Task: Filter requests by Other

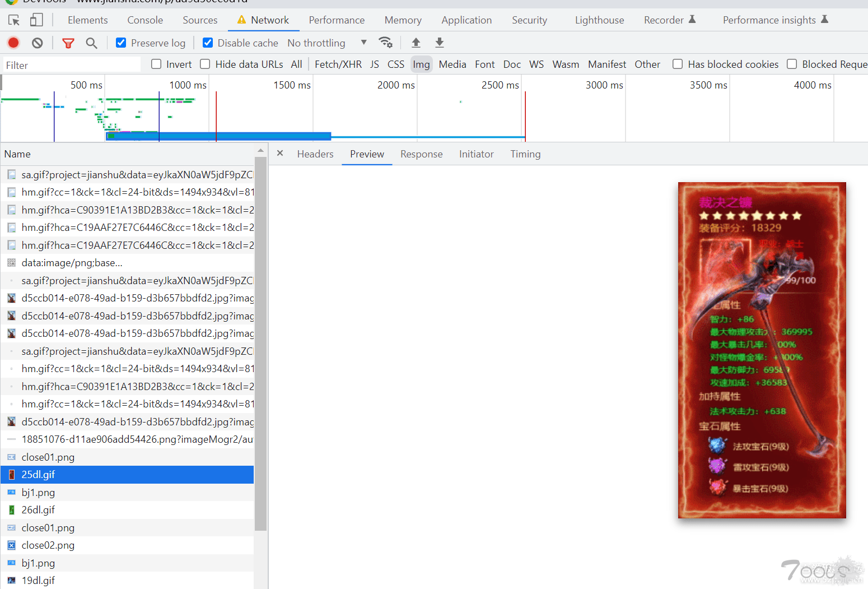Action: (x=647, y=64)
